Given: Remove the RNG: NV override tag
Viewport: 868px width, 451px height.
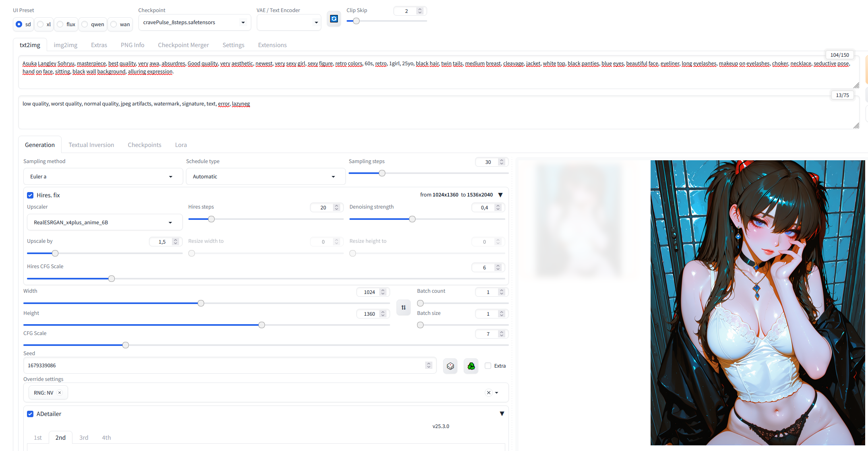Looking at the screenshot, I should tap(60, 393).
